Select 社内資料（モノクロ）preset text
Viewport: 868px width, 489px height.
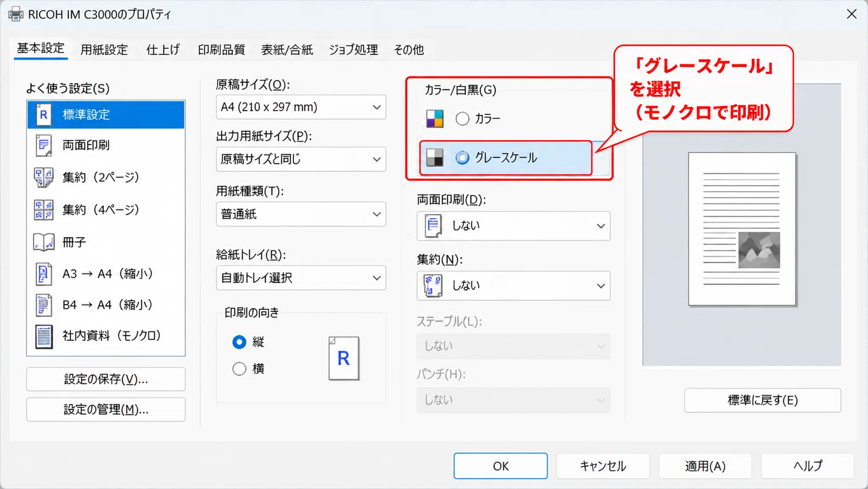pos(112,336)
